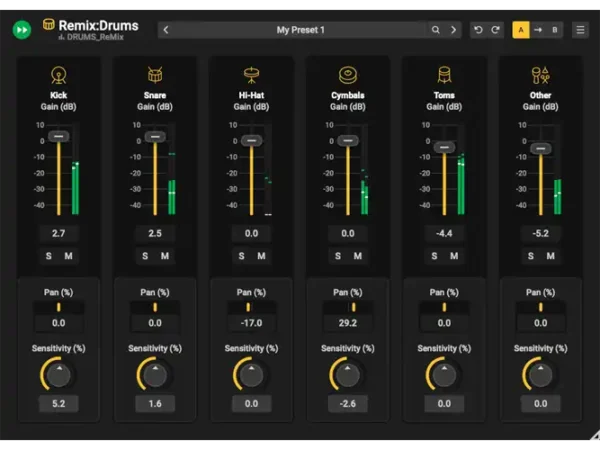Grab the Hi-Hat gain fader handle

(251, 140)
